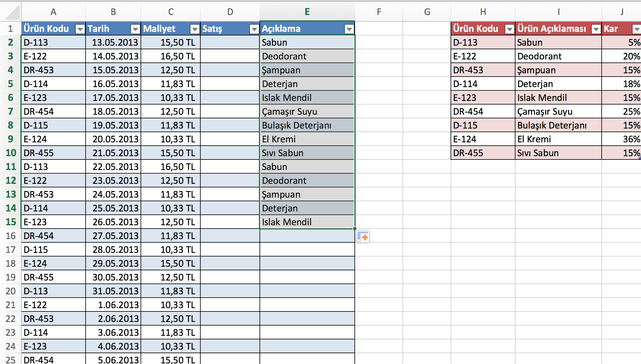This screenshot has width=641, height=364.
Task: Open the Kar column filter arrow
Action: 636,29
